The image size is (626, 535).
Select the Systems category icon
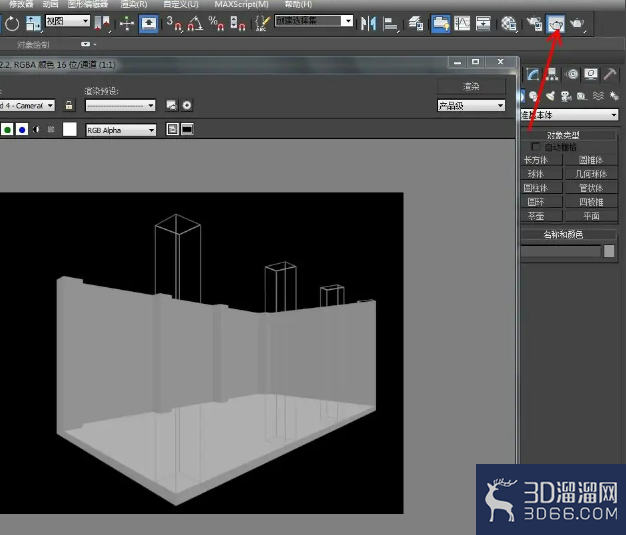614,96
